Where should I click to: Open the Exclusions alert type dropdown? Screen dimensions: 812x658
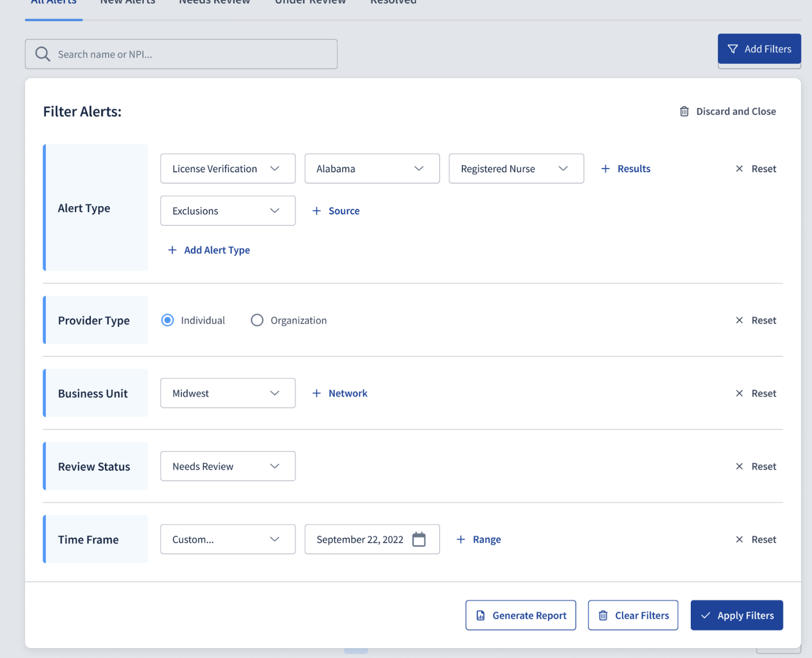click(228, 211)
